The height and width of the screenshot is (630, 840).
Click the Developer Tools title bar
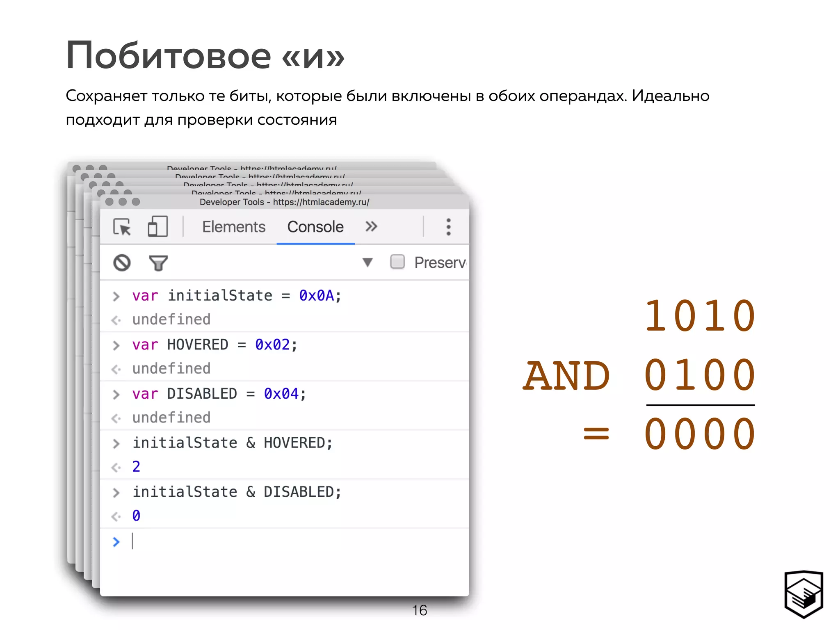[284, 202]
